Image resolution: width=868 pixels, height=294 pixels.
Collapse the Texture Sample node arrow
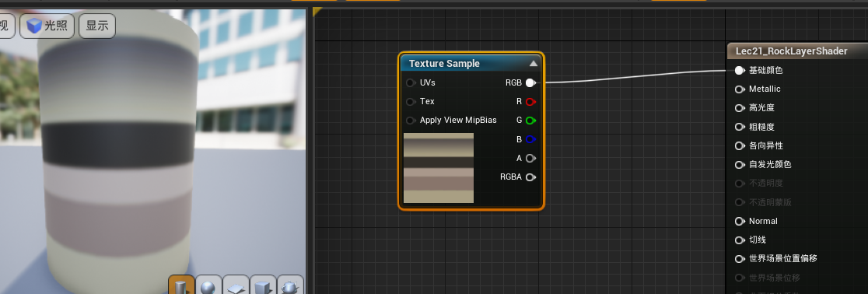[x=533, y=63]
